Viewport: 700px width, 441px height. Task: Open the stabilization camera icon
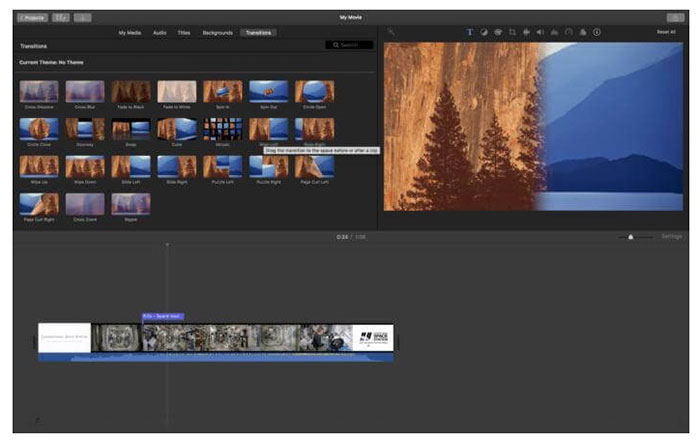tap(526, 32)
